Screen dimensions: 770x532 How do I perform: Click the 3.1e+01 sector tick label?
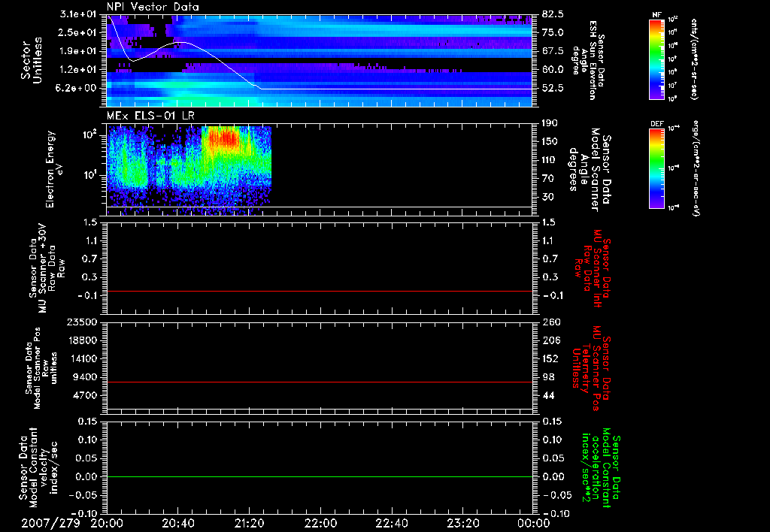[77, 14]
